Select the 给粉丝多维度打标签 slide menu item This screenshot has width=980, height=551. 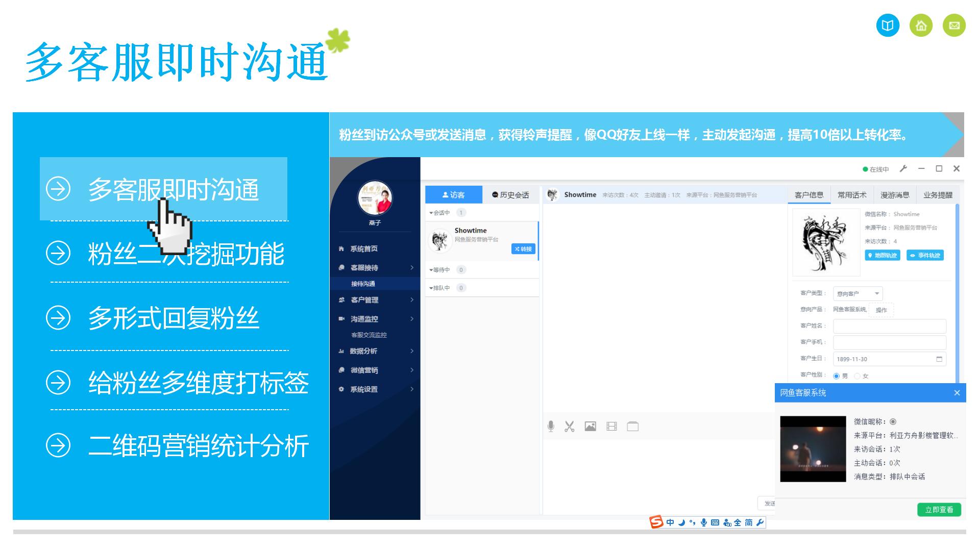pyautogui.click(x=198, y=382)
